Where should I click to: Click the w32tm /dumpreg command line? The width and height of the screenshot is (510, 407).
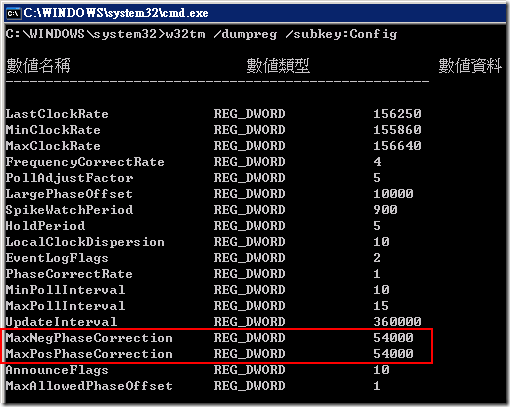201,34
